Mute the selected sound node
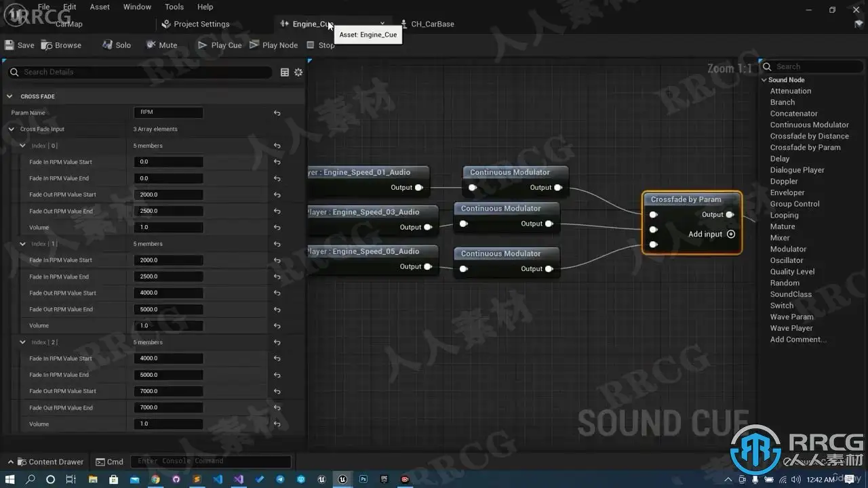868x488 pixels. pyautogui.click(x=161, y=45)
